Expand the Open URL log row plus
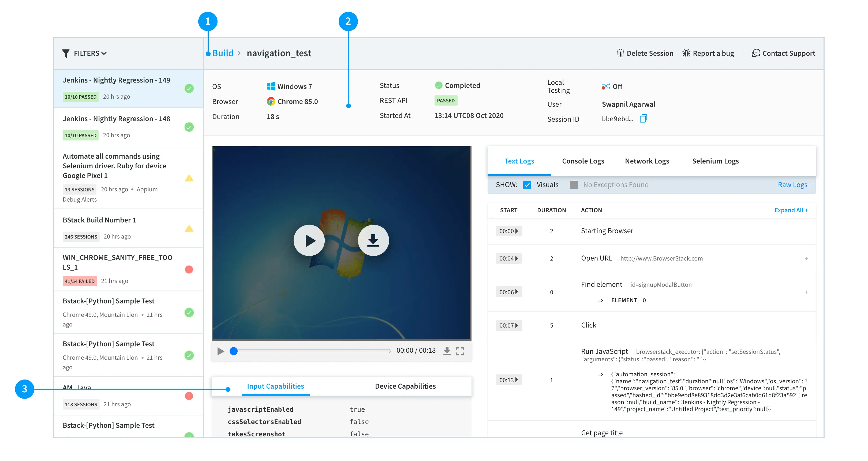 (806, 258)
